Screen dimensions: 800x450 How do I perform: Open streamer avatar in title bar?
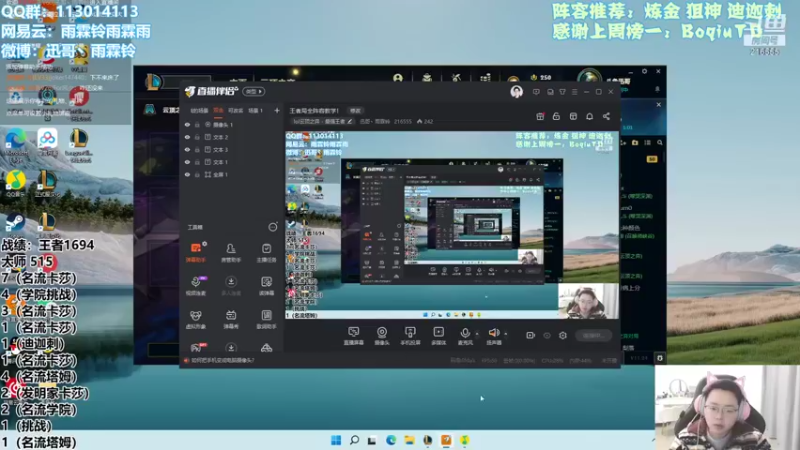[516, 92]
